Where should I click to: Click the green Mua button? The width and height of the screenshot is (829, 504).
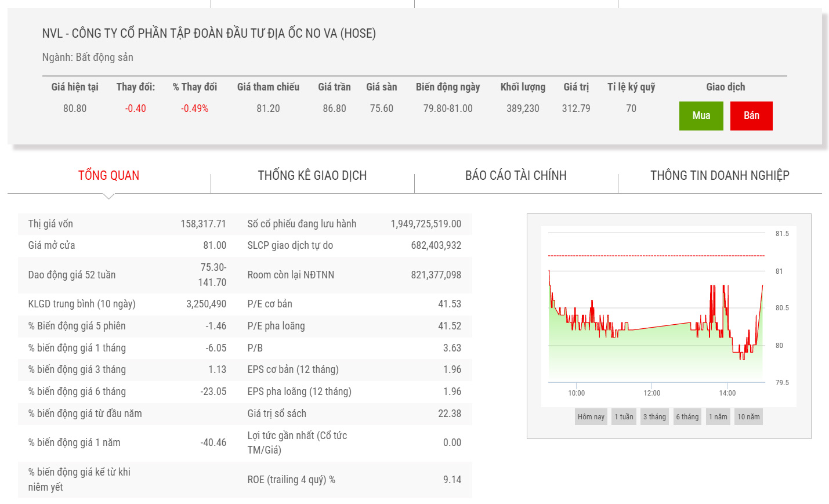coord(701,115)
